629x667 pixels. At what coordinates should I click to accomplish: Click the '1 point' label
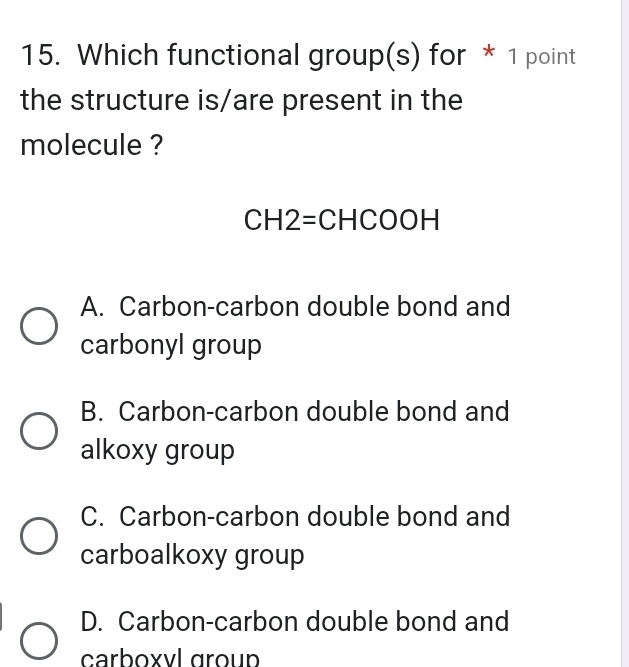[x=541, y=57]
